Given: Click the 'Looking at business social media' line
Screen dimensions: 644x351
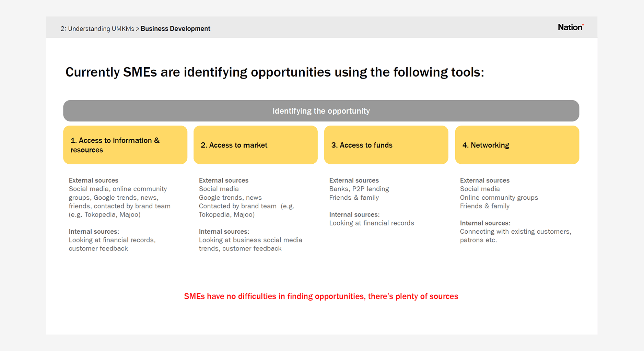Looking at the screenshot, I should tap(250, 240).
